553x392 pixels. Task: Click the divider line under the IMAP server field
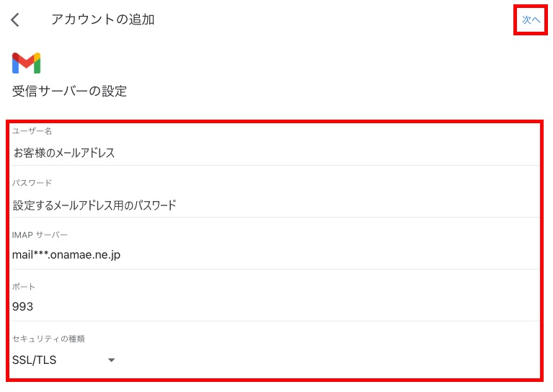coord(275,269)
